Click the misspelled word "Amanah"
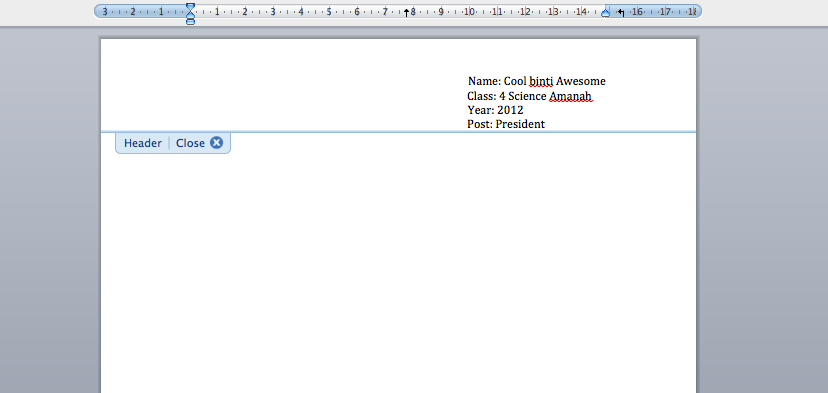Image resolution: width=828 pixels, height=393 pixels. pyautogui.click(x=570, y=97)
